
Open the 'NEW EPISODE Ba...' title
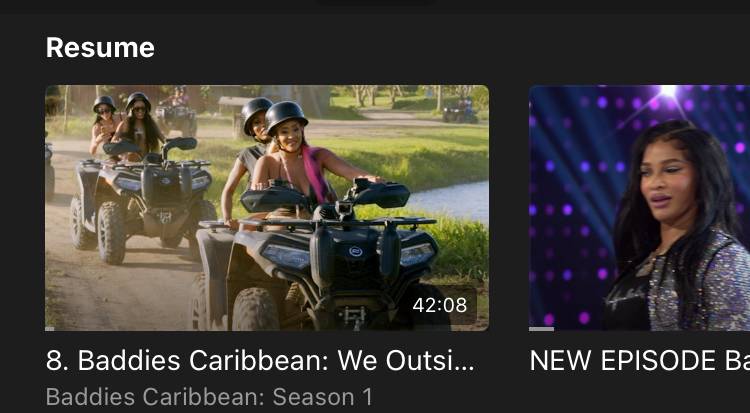(x=640, y=360)
